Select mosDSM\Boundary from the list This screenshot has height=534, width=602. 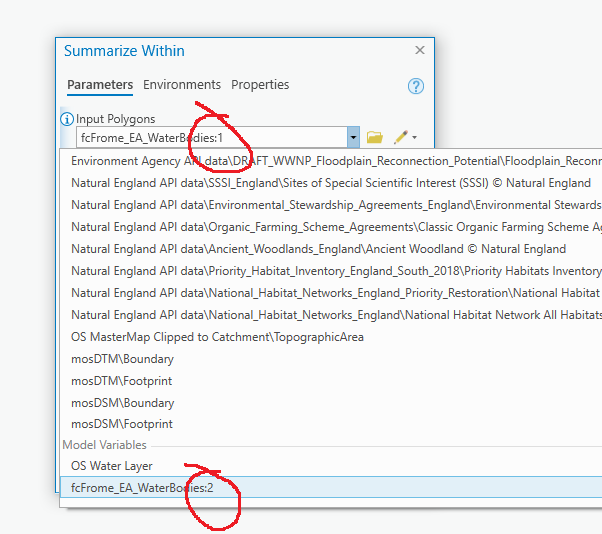[x=331, y=403]
